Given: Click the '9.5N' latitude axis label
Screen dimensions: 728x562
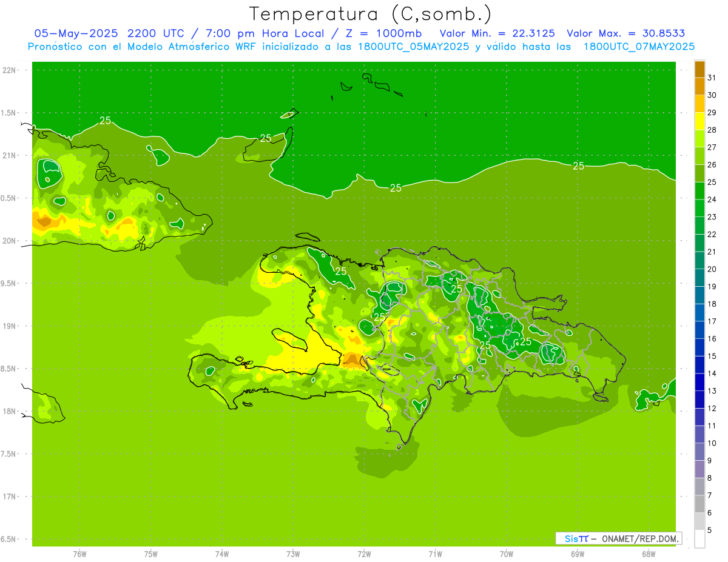Looking at the screenshot, I should 8,283.
